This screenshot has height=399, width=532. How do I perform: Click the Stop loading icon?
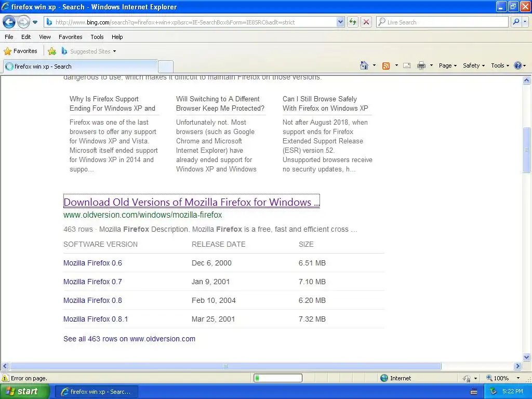click(366, 22)
